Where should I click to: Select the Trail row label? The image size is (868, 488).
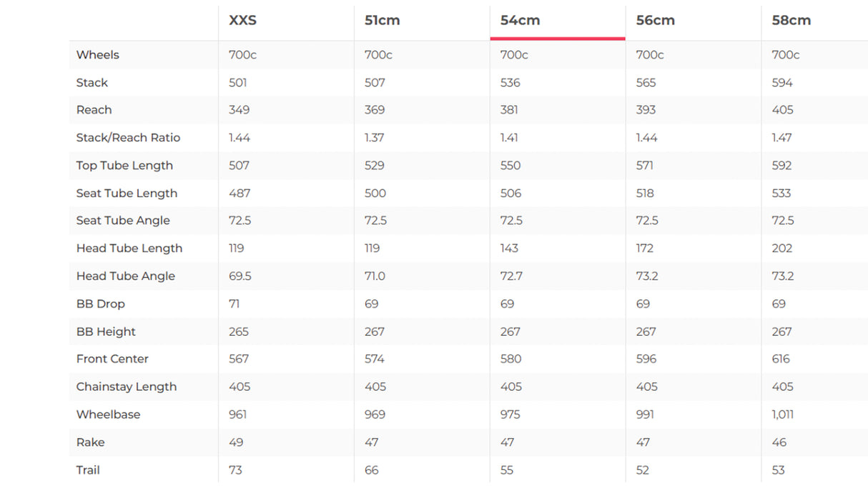tap(88, 470)
